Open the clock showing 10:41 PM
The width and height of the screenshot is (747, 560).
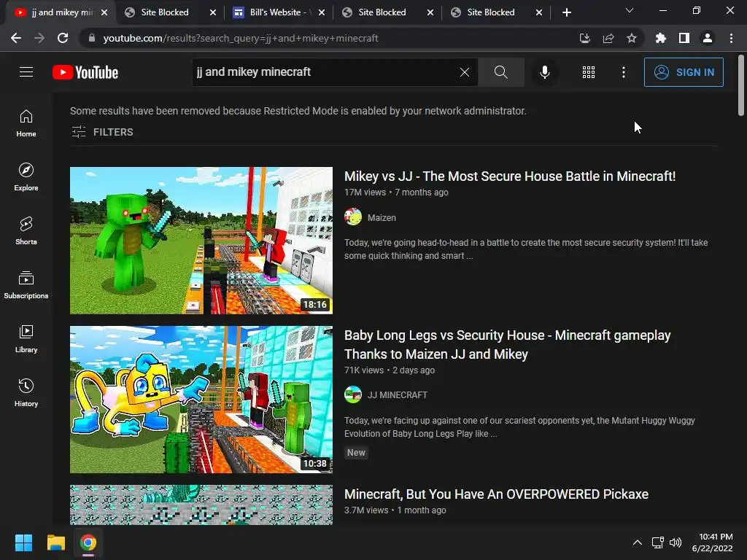pyautogui.click(x=712, y=542)
